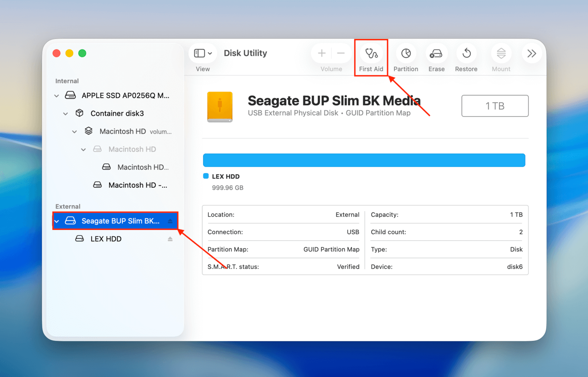588x377 pixels.
Task: Eject the LEX HDD volume
Action: (x=170, y=239)
